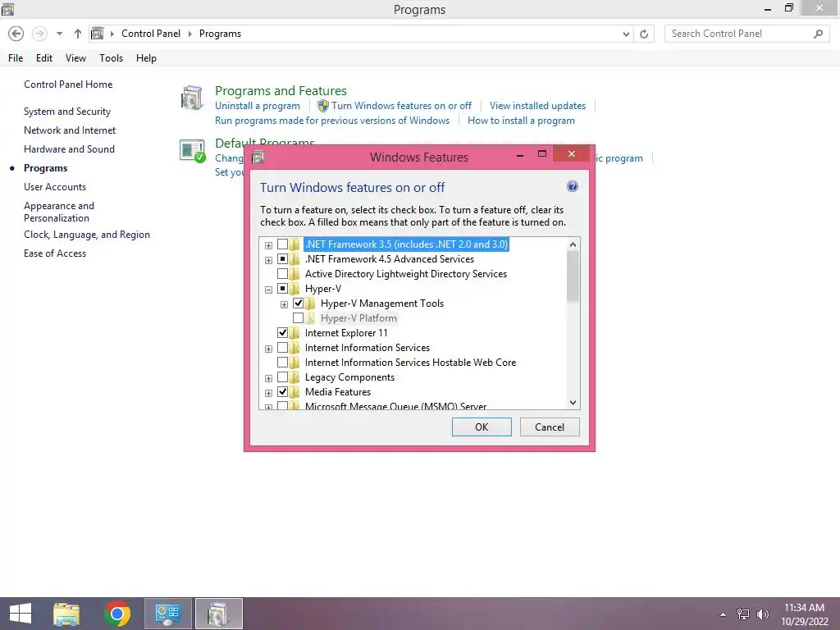Expand the Media Features node
This screenshot has height=630, width=840.
[x=268, y=394]
